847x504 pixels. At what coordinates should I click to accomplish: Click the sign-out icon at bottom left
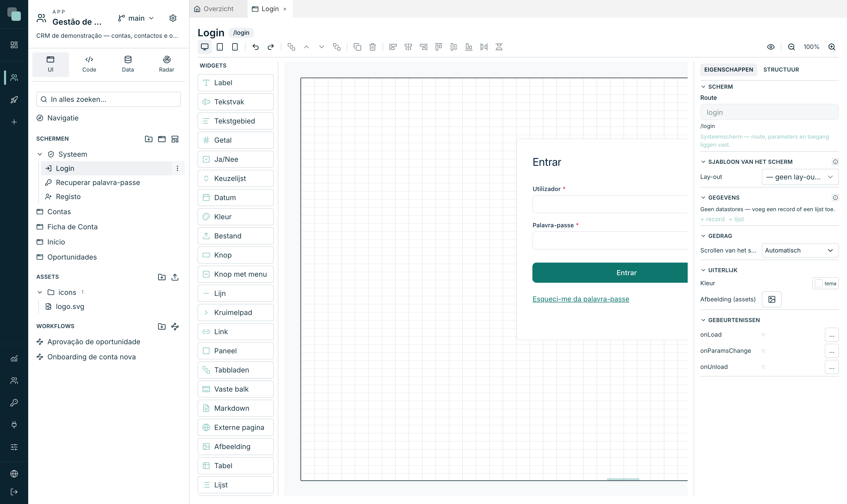coord(14,492)
